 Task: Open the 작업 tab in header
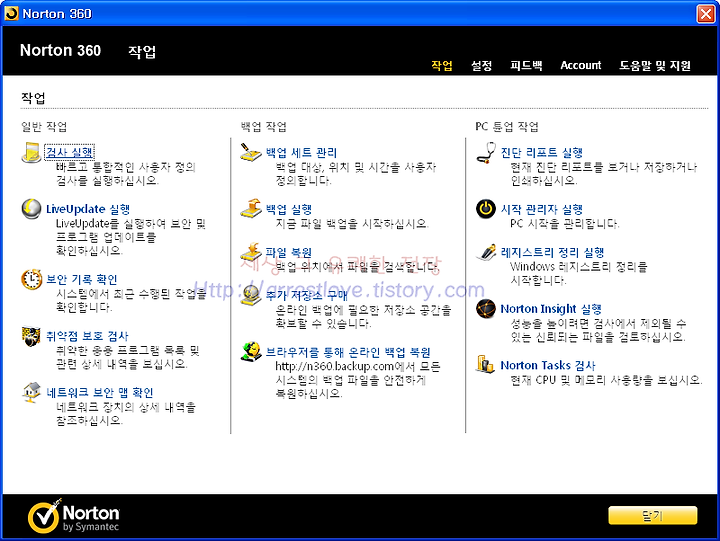tap(442, 65)
